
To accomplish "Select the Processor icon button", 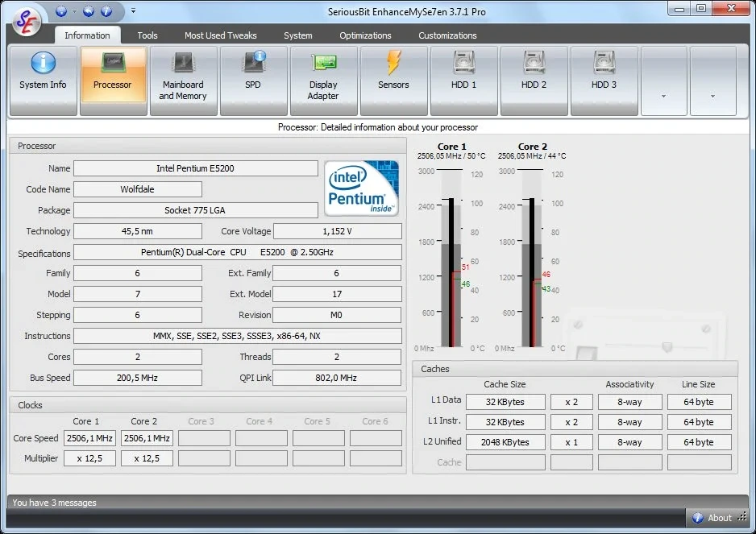I will 113,81.
